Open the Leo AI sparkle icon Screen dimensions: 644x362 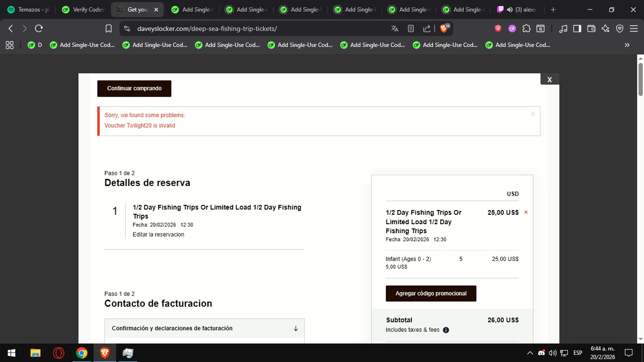click(x=605, y=28)
